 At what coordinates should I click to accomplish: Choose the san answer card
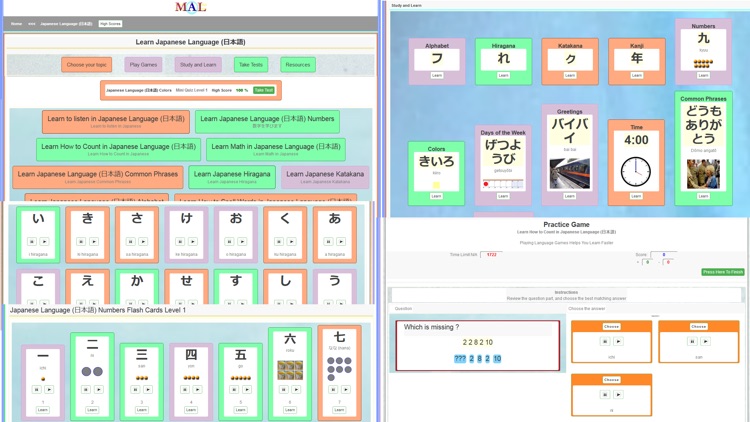click(x=699, y=326)
